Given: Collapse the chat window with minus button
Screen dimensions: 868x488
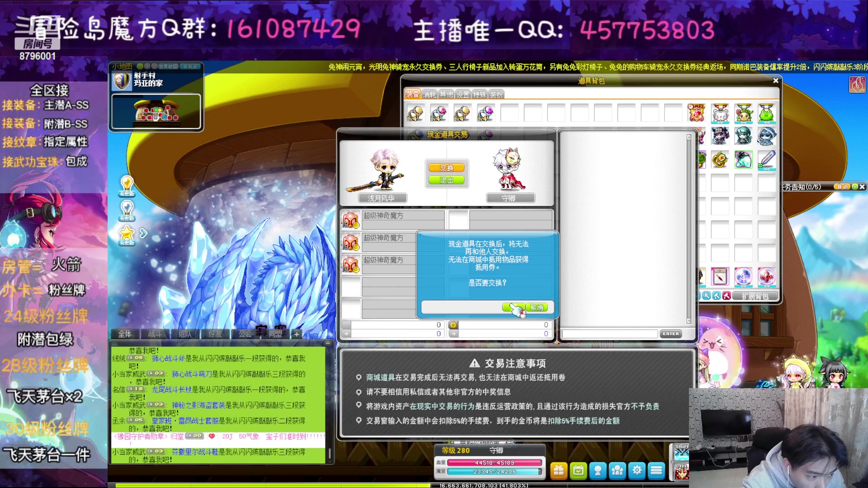Looking at the screenshot, I should tap(328, 343).
